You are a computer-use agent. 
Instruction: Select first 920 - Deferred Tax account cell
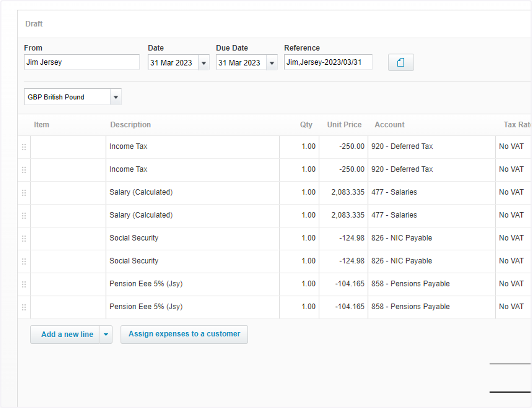(x=431, y=147)
